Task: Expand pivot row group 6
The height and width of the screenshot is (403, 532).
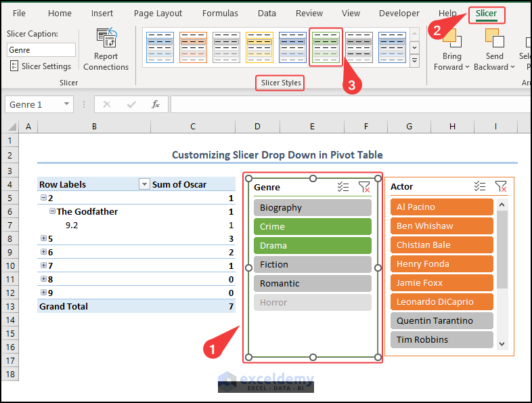Action: point(43,252)
